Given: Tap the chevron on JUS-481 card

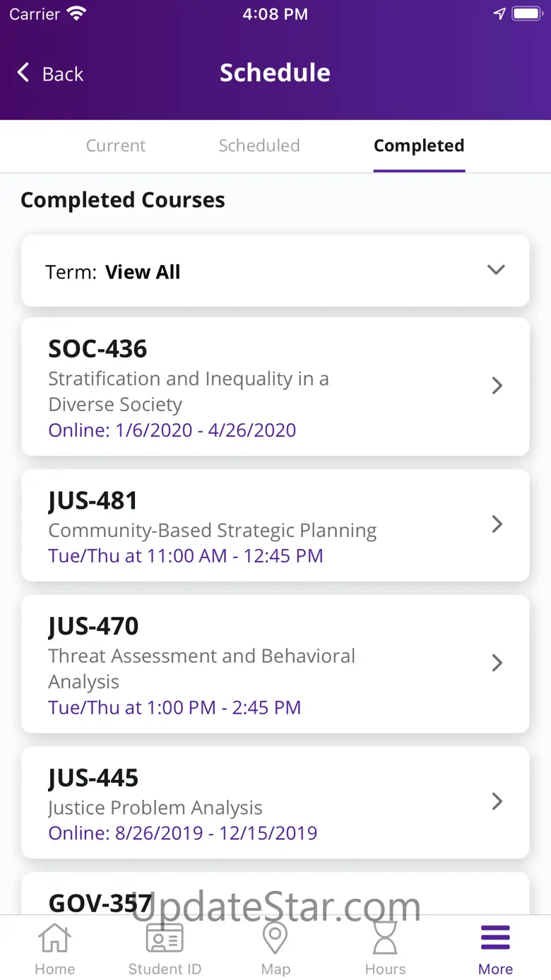Looking at the screenshot, I should pos(497,524).
